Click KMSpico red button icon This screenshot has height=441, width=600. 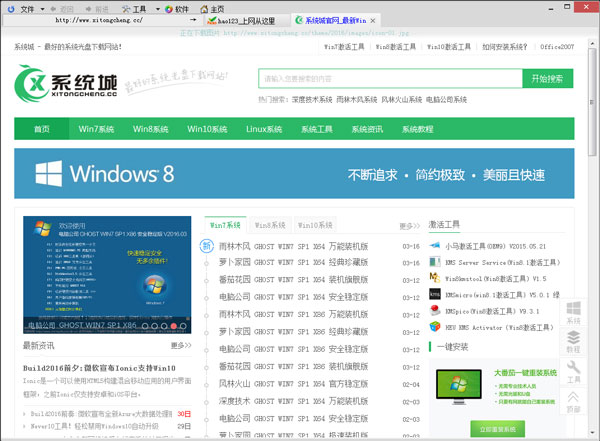coord(435,310)
